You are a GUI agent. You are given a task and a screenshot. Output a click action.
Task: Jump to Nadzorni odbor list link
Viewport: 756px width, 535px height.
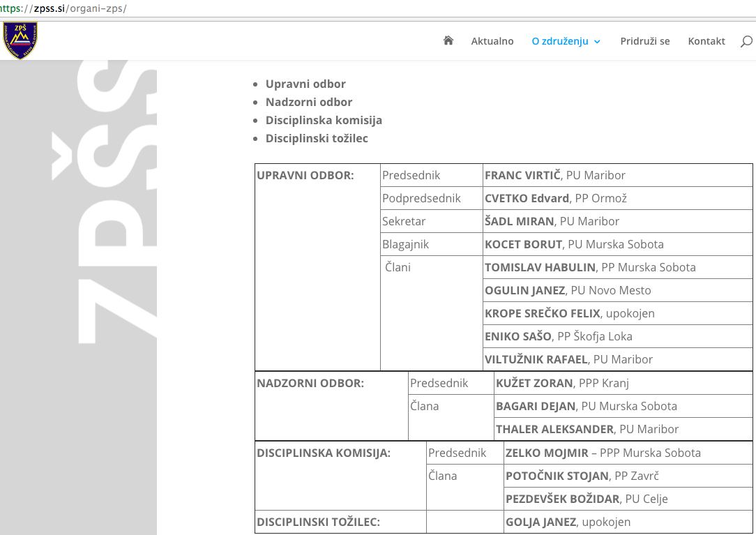(x=309, y=103)
